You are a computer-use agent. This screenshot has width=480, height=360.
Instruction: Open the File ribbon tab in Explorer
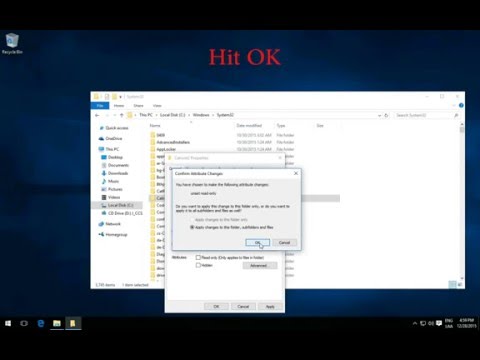coord(100,106)
